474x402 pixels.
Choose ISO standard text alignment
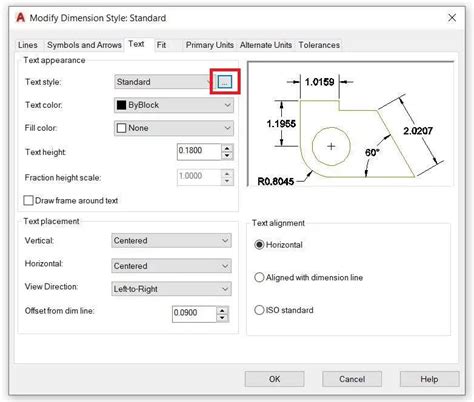coord(259,310)
